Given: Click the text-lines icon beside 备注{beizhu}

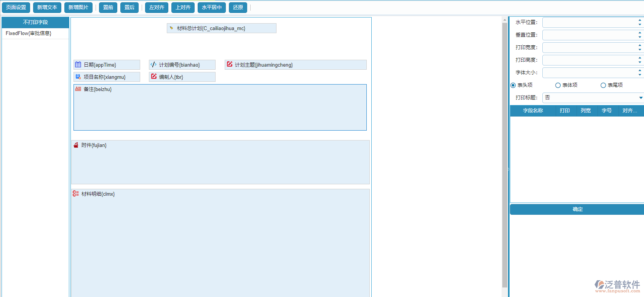Looking at the screenshot, I should click(x=78, y=89).
